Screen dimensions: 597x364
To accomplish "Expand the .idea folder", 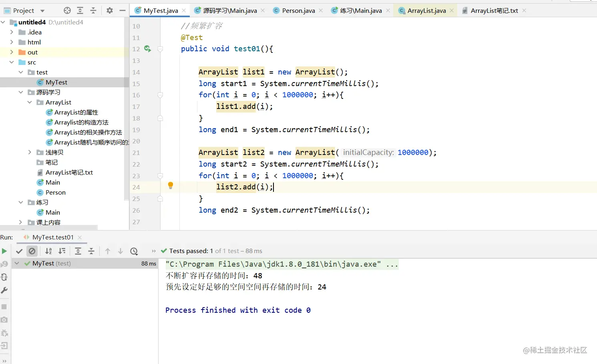I will point(12,32).
